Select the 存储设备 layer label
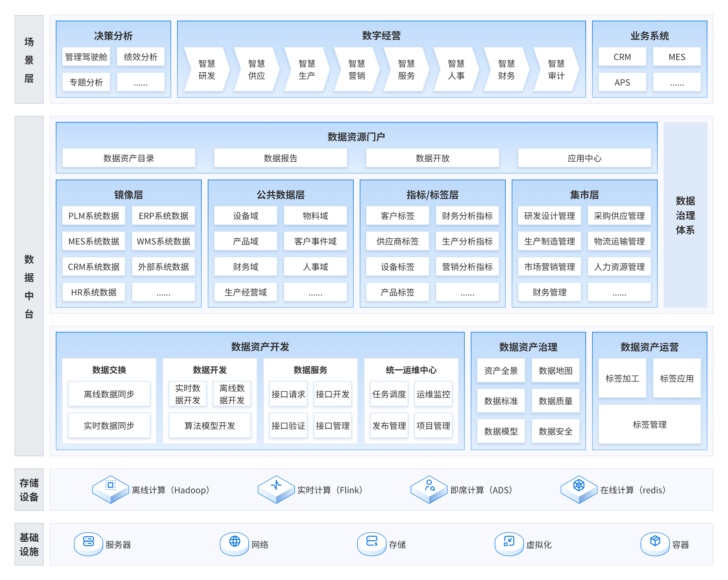728x580 pixels. [29, 489]
